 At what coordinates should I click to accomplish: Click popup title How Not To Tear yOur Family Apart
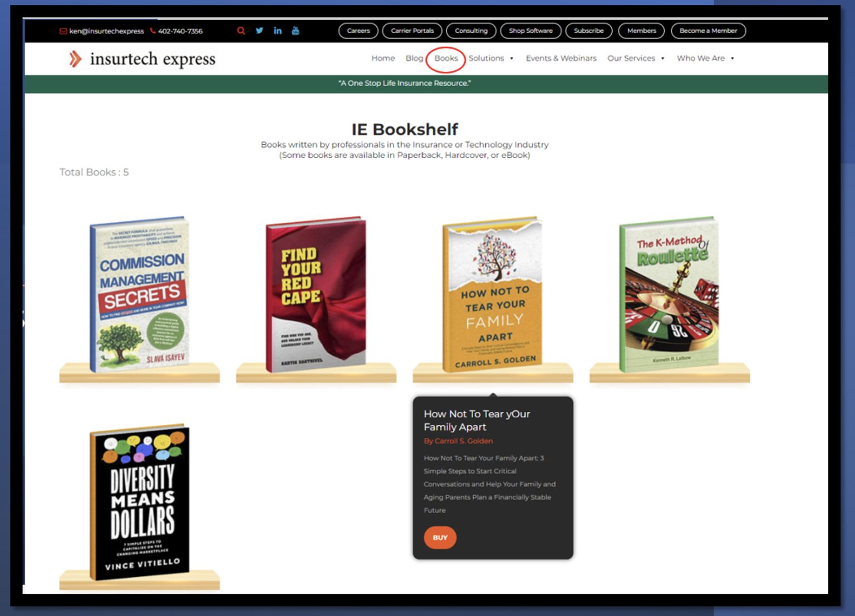477,420
